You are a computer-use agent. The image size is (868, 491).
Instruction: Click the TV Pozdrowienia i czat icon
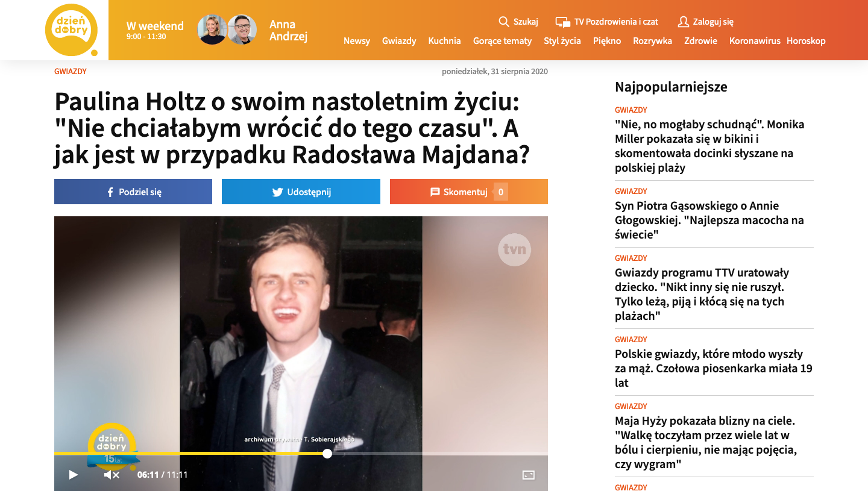click(x=562, y=22)
